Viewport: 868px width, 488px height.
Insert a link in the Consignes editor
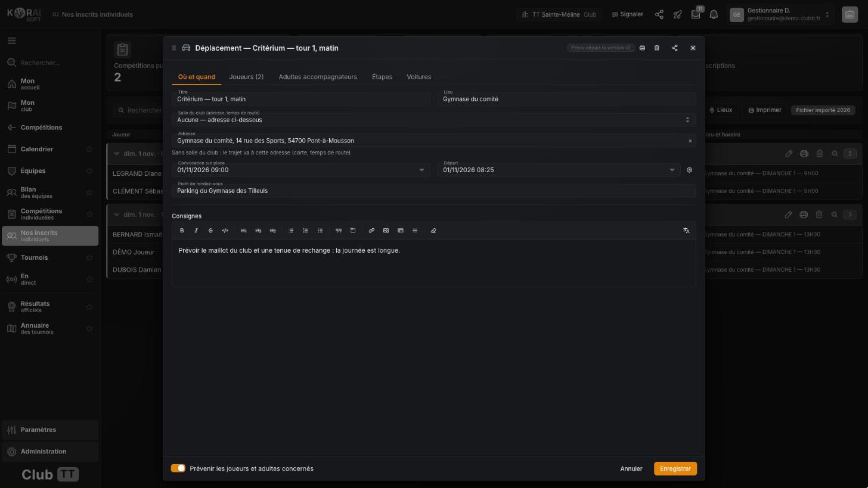click(x=371, y=231)
